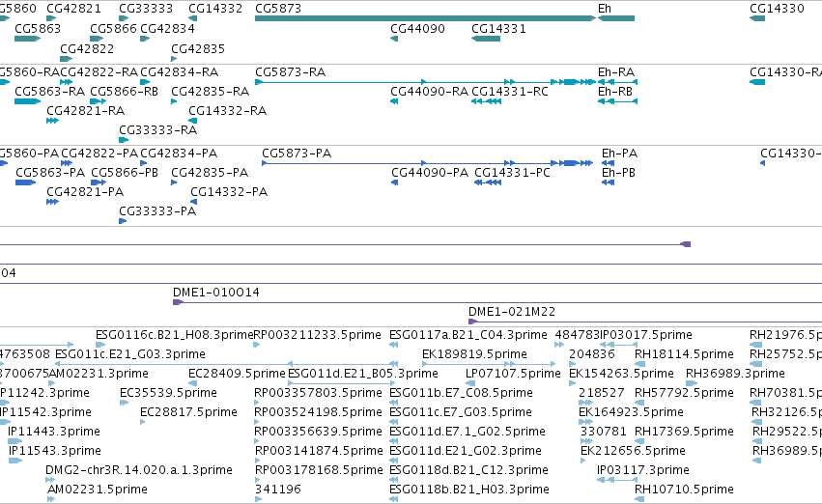This screenshot has width=822, height=504.
Task: Click the EK189819.5prime EST label
Action: 474,354
